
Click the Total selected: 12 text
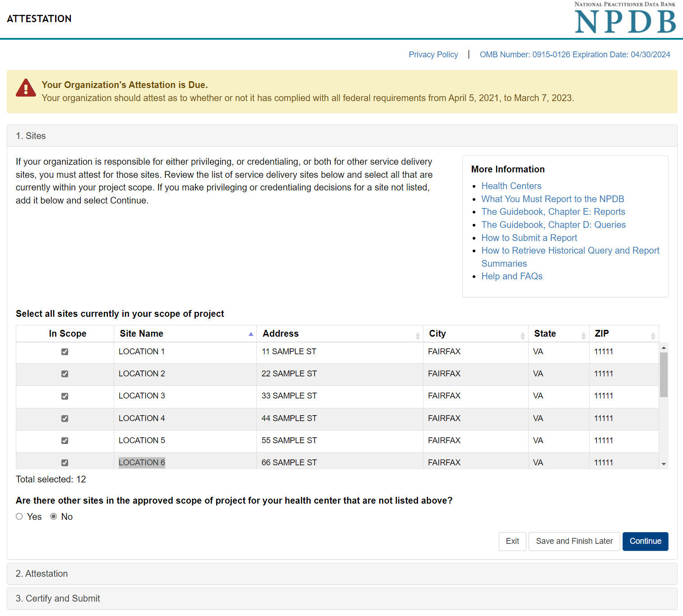(x=51, y=479)
